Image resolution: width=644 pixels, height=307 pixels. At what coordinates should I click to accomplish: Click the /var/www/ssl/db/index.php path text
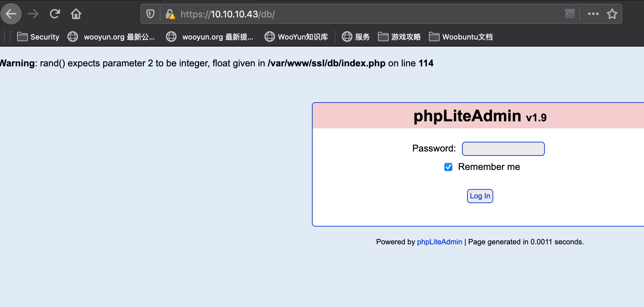327,63
